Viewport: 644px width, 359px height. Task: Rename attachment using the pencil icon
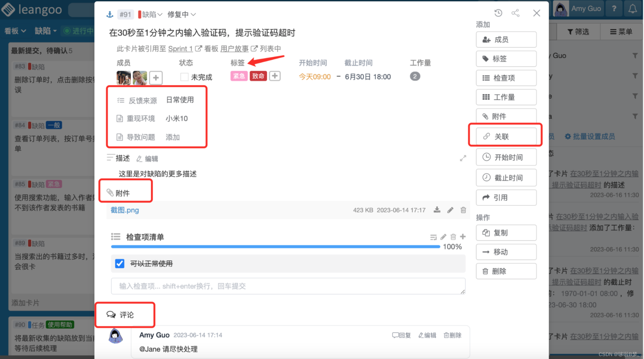point(450,210)
